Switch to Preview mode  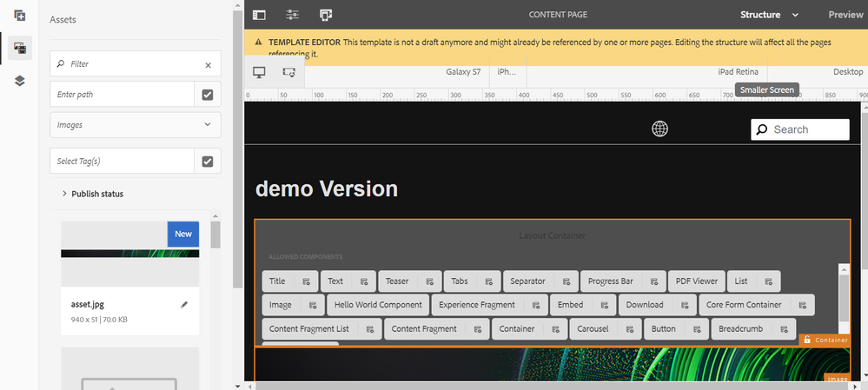pyautogui.click(x=845, y=15)
